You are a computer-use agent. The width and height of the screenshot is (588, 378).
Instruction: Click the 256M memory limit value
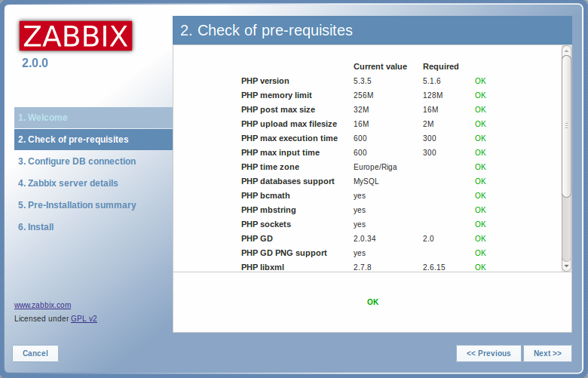363,95
